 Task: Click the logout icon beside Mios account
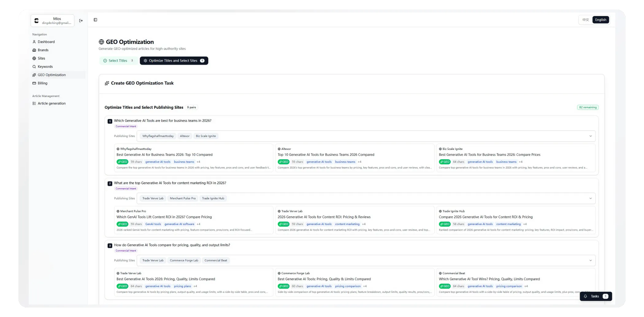[81, 21]
